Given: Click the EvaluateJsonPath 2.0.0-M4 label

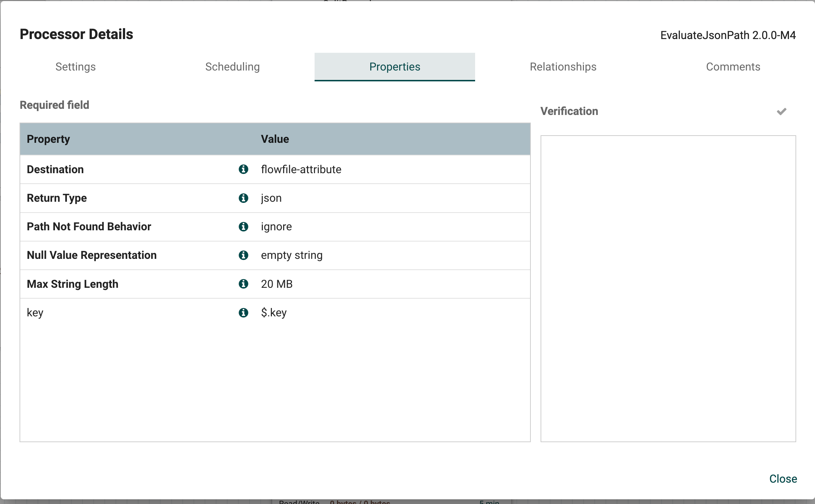Looking at the screenshot, I should pos(728,35).
